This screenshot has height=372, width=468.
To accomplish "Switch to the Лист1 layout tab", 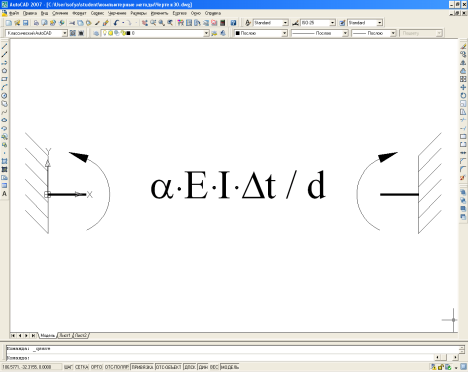I will (x=65, y=335).
